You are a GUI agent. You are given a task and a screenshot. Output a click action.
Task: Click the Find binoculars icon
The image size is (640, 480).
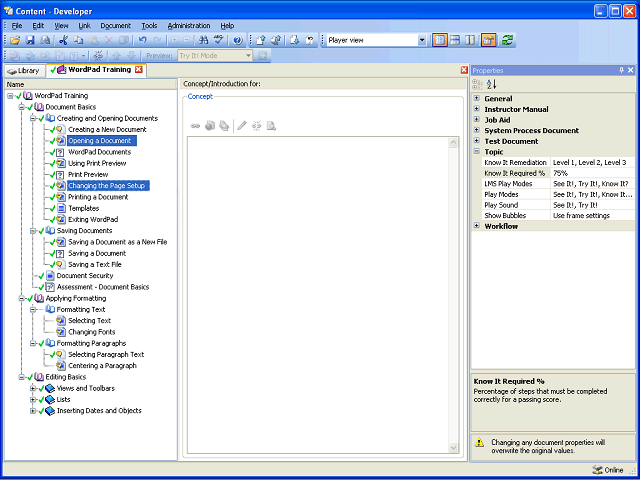(x=204, y=40)
